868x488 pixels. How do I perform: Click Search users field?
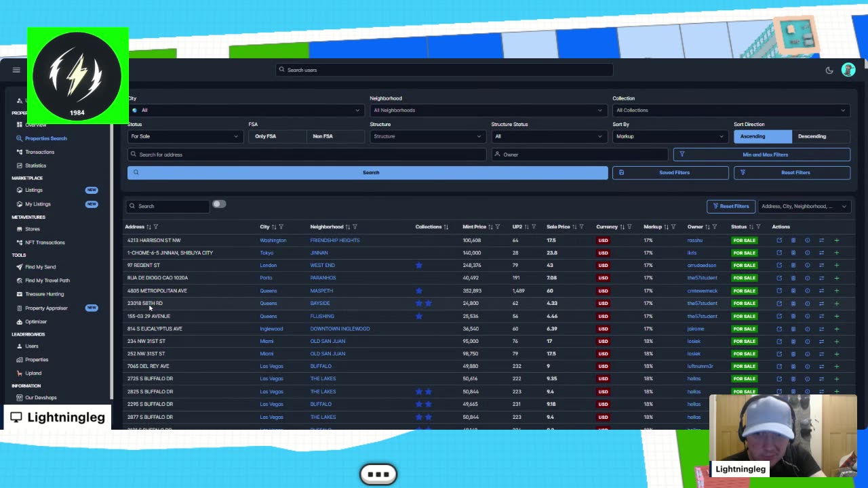[444, 70]
